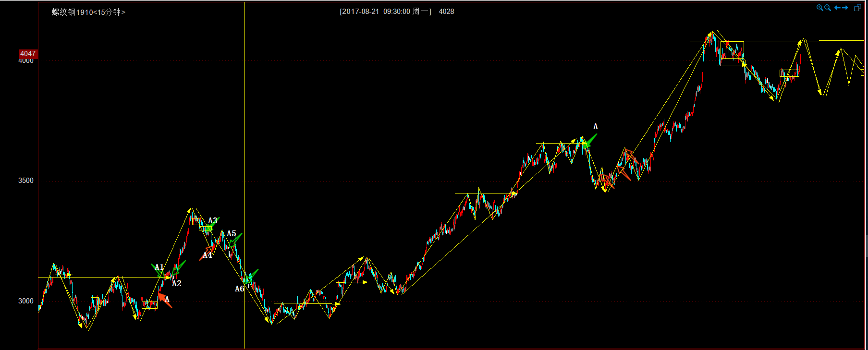Click the red 4047 current price tag

click(28, 54)
